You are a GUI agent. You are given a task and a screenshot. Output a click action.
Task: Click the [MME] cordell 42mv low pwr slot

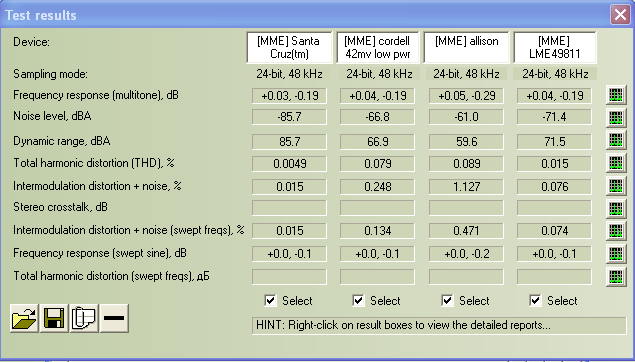pos(377,47)
